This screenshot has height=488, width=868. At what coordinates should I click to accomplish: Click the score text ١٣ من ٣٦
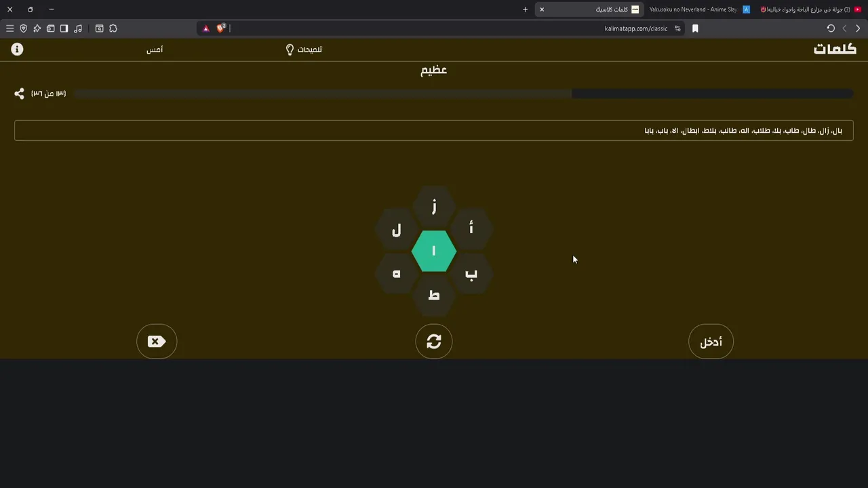tap(49, 94)
